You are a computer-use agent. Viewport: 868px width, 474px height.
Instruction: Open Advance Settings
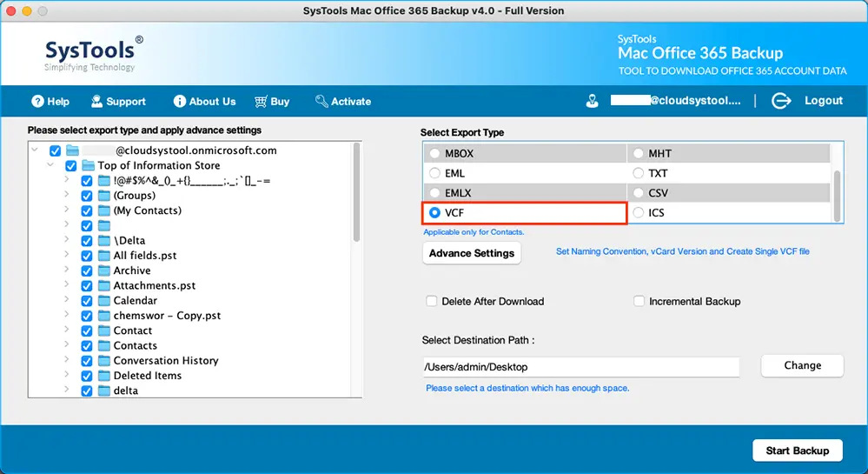click(472, 253)
